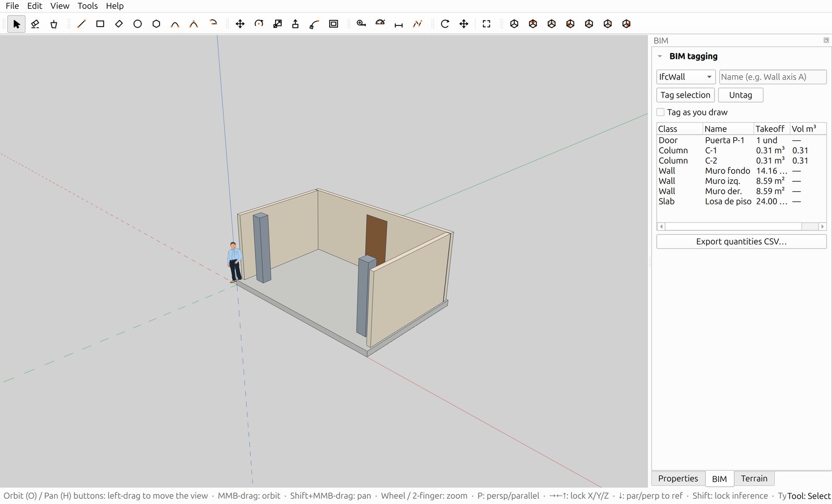Activate the Push/Pull tool
Image resolution: width=832 pixels, height=504 pixels.
pyautogui.click(x=295, y=24)
